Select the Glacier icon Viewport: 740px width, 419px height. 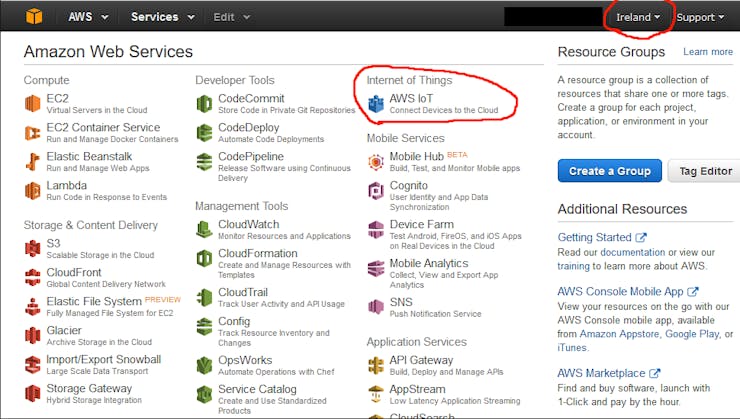(33, 335)
